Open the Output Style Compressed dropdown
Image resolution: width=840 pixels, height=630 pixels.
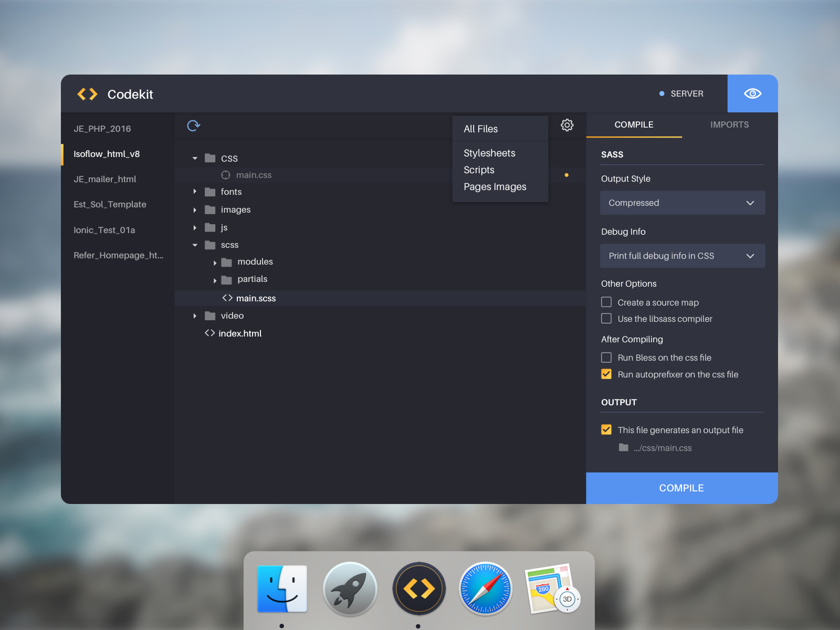click(x=682, y=203)
